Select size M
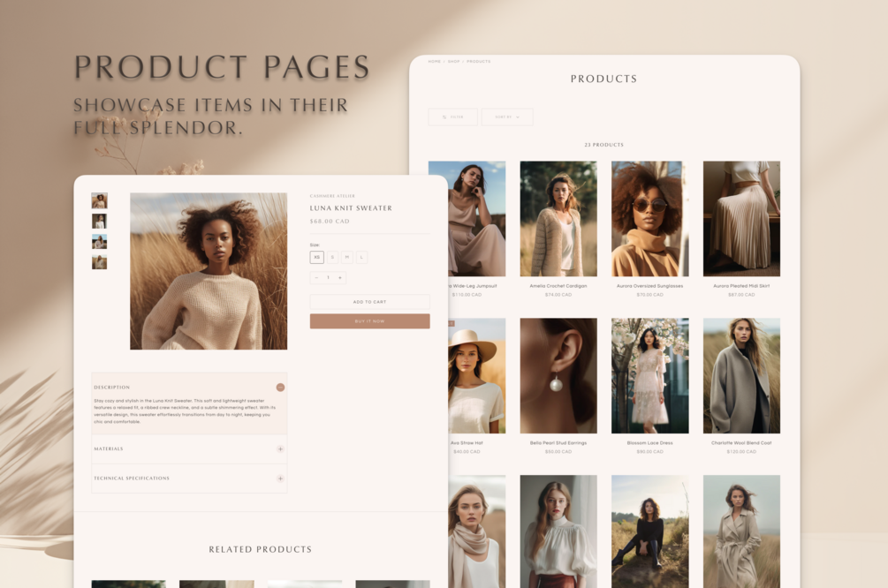 347,257
